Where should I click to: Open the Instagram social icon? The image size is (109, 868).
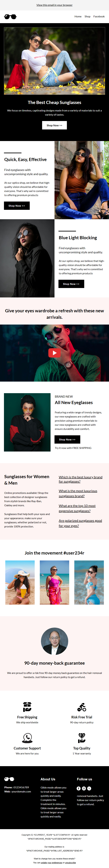coord(84,788)
